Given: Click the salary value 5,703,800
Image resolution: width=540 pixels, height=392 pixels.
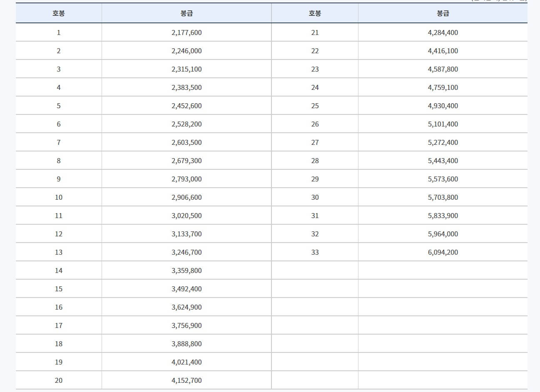Looking at the screenshot, I should 442,197.
